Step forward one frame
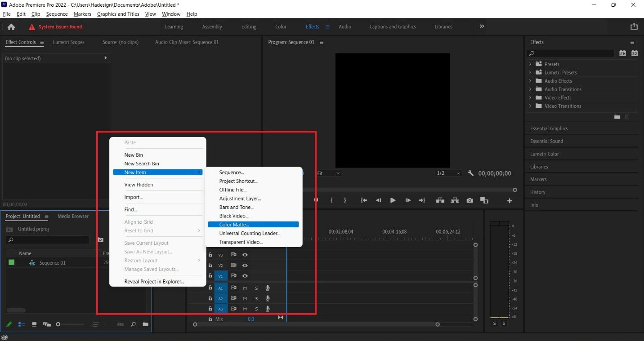This screenshot has width=644, height=341. (x=407, y=200)
